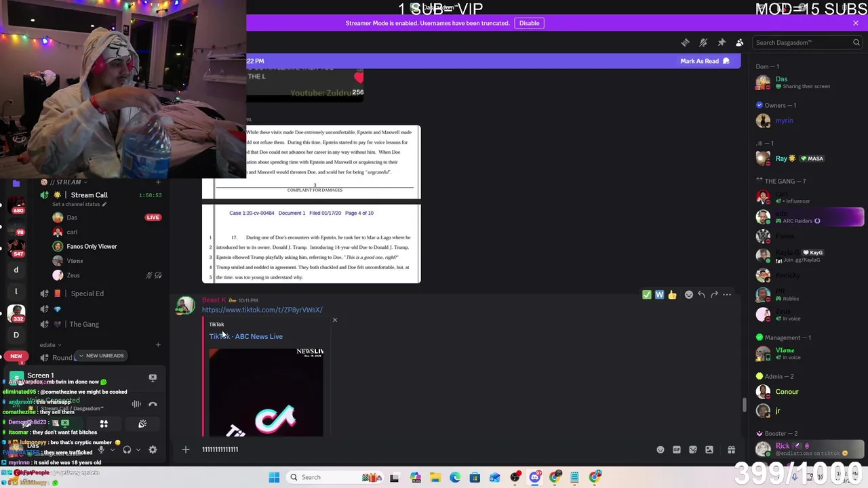Toggle notification settings bell icon

(x=703, y=43)
